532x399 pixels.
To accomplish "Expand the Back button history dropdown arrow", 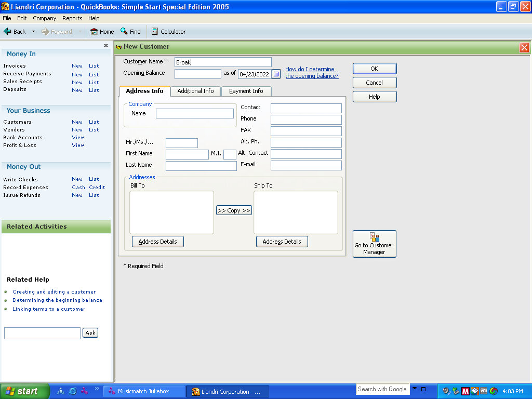I will pyautogui.click(x=33, y=32).
